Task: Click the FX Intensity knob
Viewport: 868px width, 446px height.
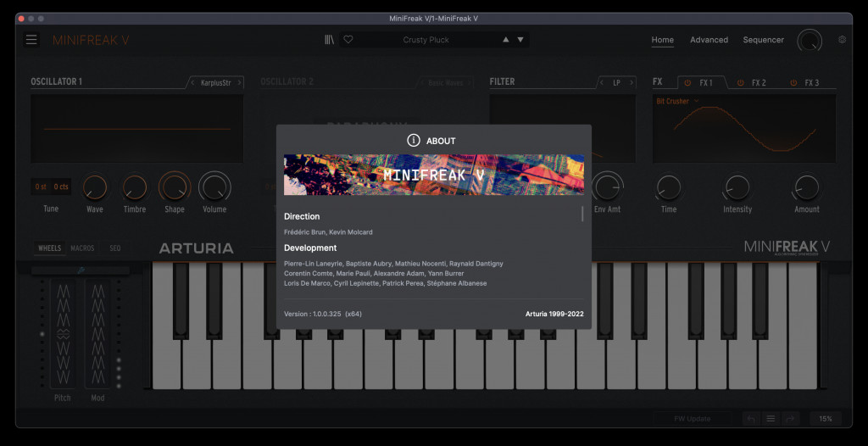Action: pos(737,187)
